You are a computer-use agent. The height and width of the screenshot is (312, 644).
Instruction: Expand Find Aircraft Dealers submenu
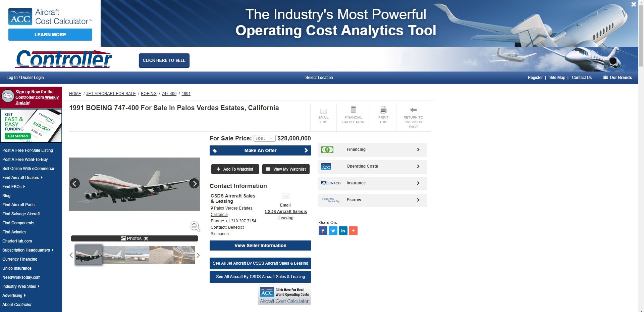point(41,178)
